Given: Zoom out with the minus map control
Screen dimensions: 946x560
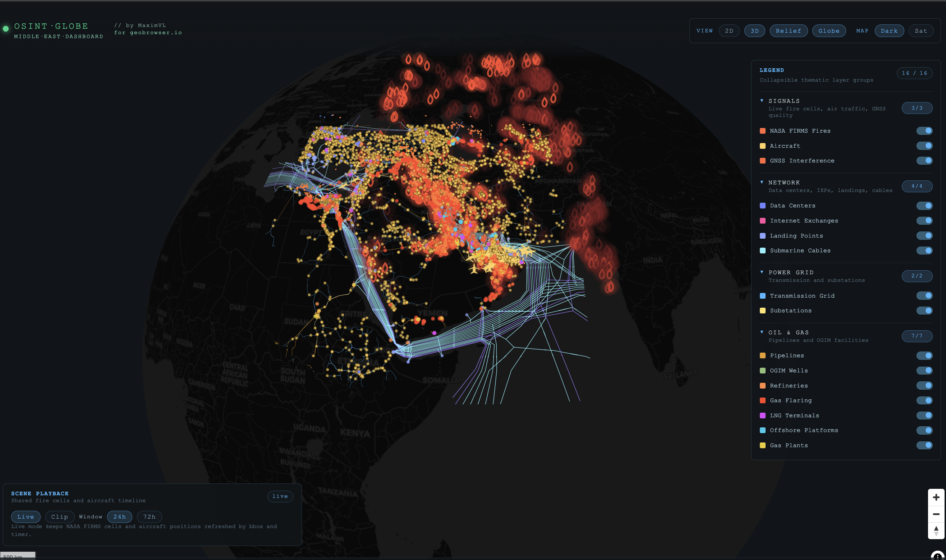Looking at the screenshot, I should (936, 514).
